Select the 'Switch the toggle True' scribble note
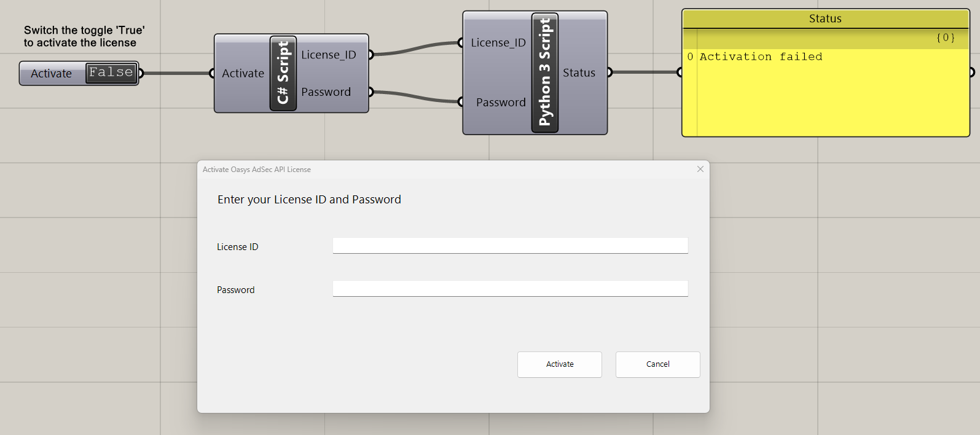 pyautogui.click(x=84, y=36)
